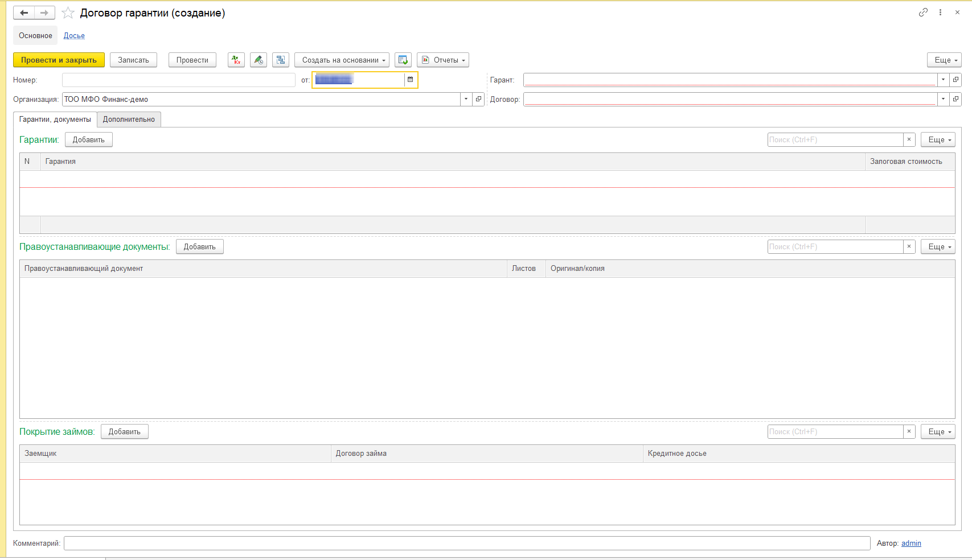The image size is (972, 560).
Task: Click into the Гарант input field
Action: click(x=730, y=80)
